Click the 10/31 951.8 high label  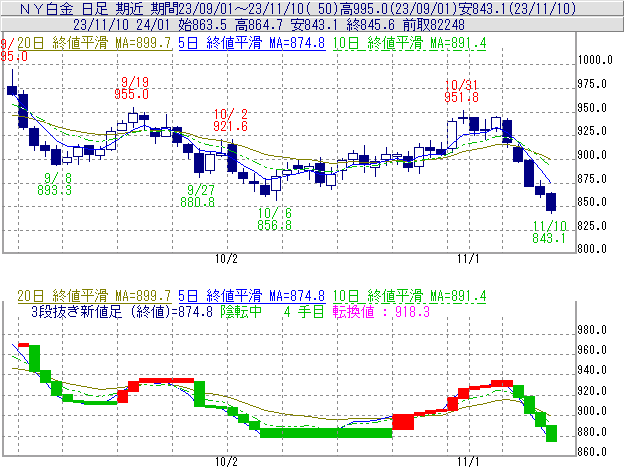pos(462,91)
